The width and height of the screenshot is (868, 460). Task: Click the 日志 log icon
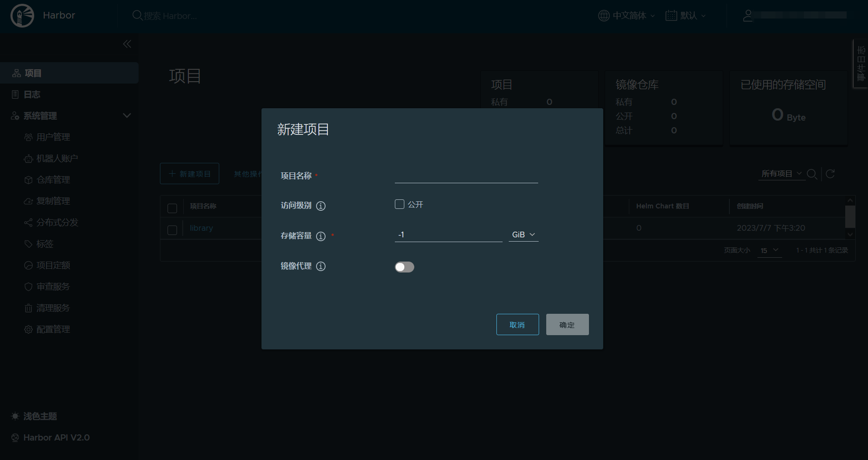click(x=15, y=94)
